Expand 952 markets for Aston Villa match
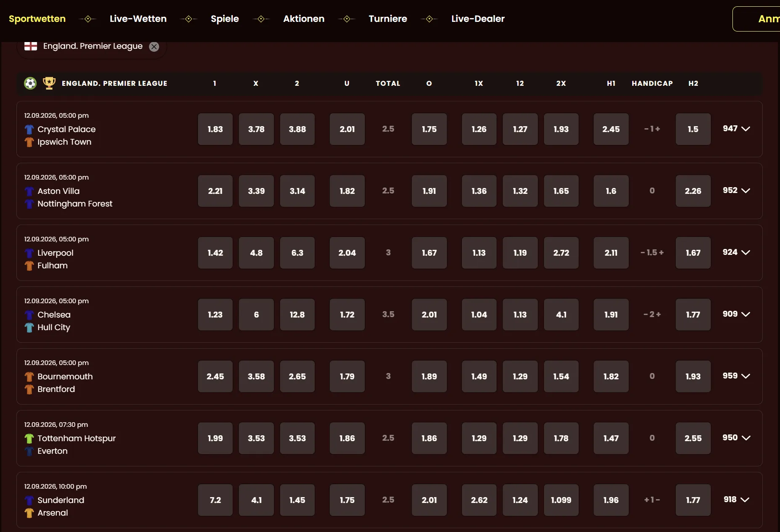Viewport: 780px width, 532px height. click(736, 191)
